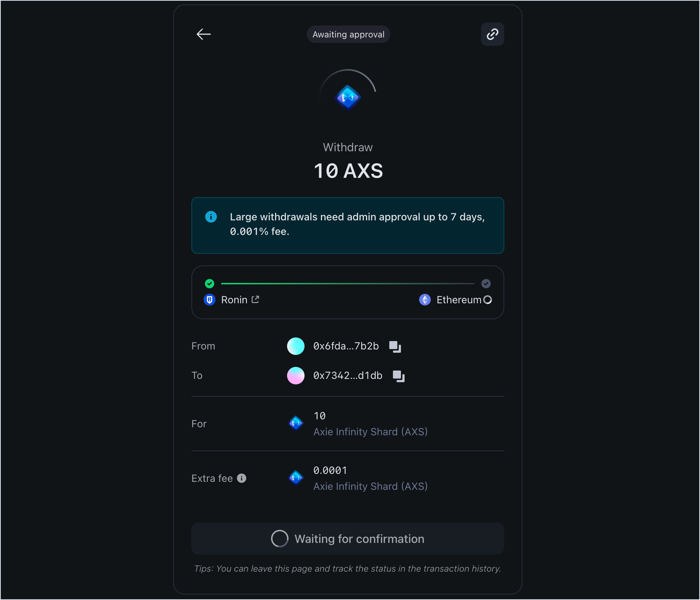The width and height of the screenshot is (700, 600).
Task: Click the spinner in Waiting for confirmation
Action: coord(279,539)
